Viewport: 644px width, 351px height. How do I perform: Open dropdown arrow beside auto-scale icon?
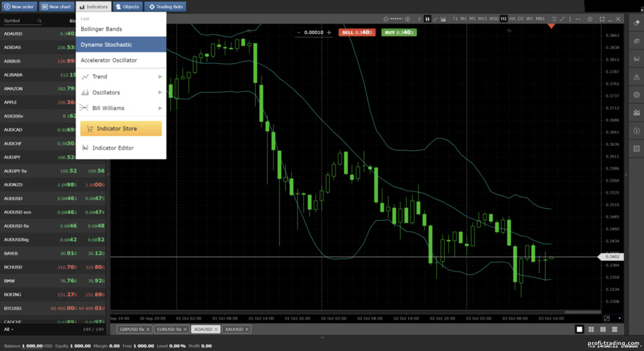tap(619, 319)
